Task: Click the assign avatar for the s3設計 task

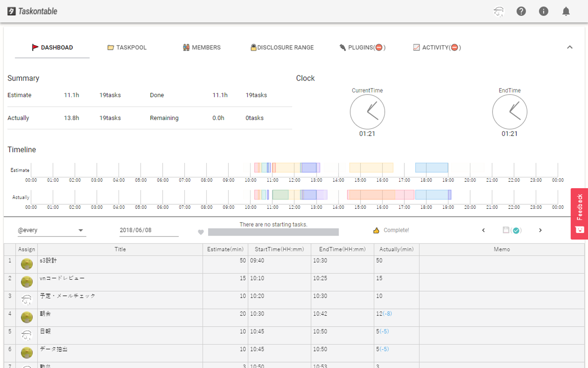Action: pos(26,263)
